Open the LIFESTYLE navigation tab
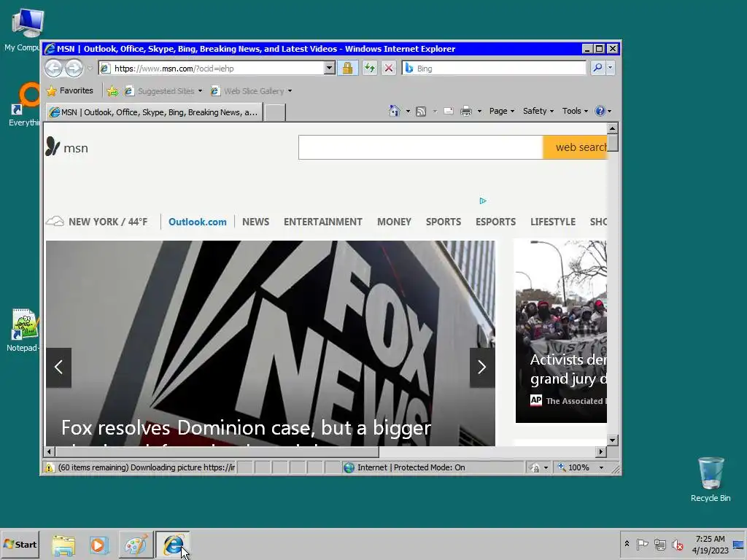 click(553, 222)
